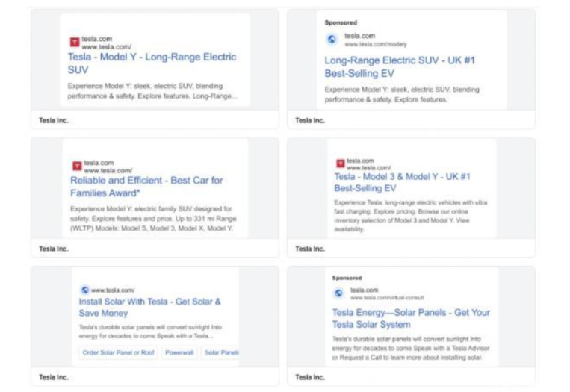This screenshot has height=392, width=570.
Task: Click the 'Powerwall' sitelink button
Action: click(x=179, y=352)
